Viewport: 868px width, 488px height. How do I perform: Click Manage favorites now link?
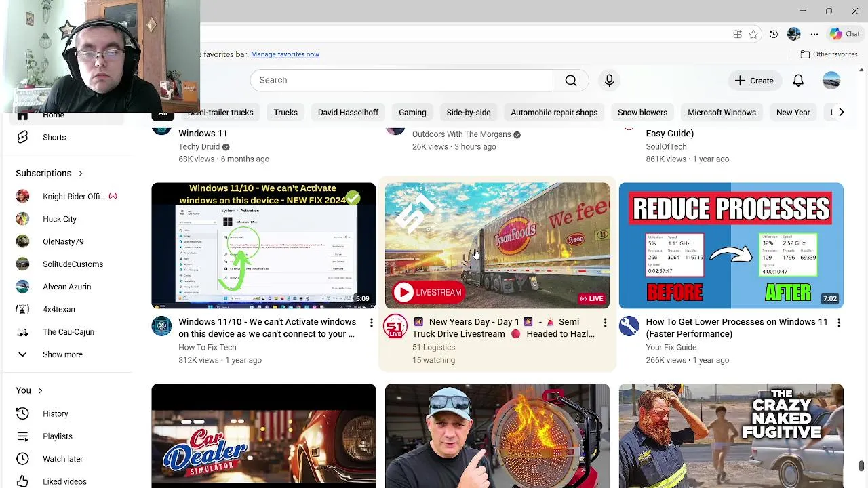coord(285,54)
